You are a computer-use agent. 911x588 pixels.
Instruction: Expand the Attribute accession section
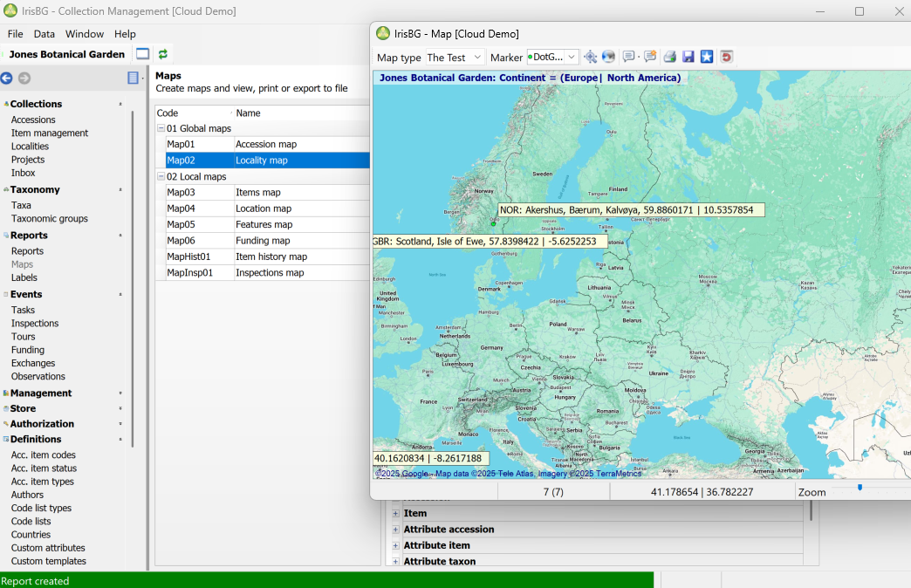(395, 530)
